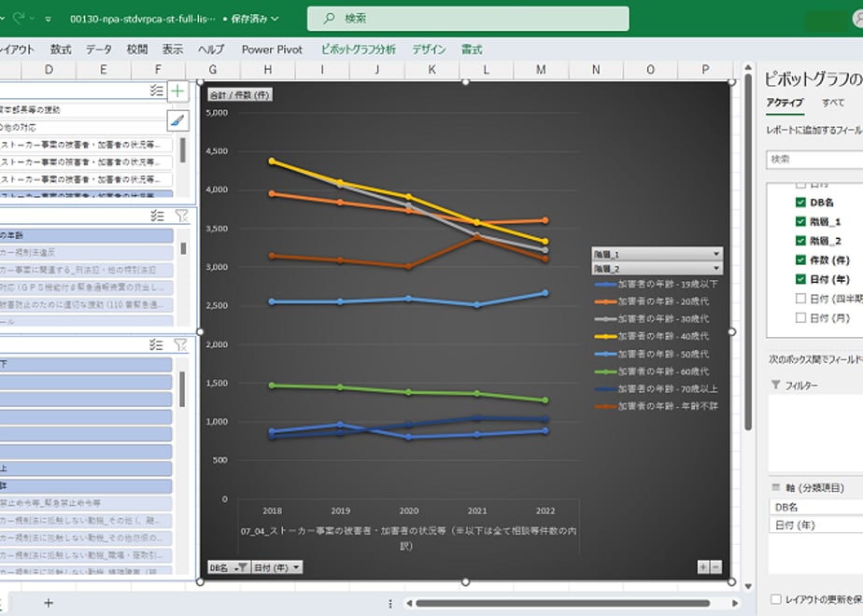This screenshot has width=863, height=616.
Task: Open the データ ribbon tab
Action: [99, 49]
